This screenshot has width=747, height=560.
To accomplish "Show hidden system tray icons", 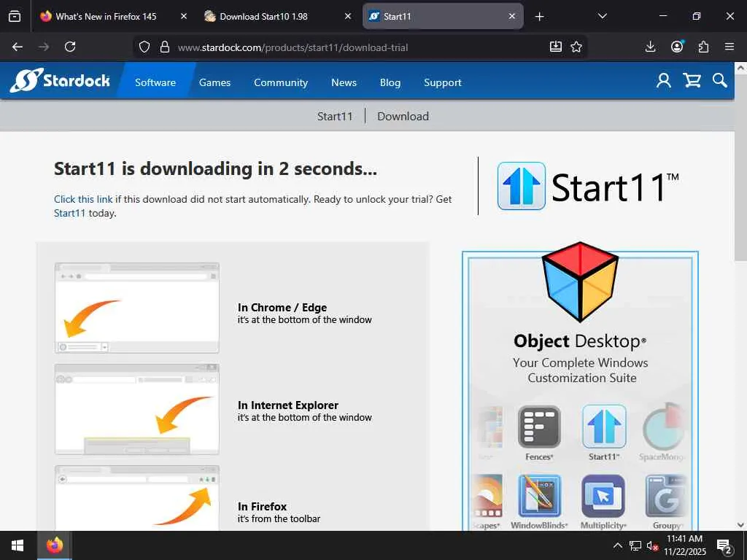I will 617,545.
